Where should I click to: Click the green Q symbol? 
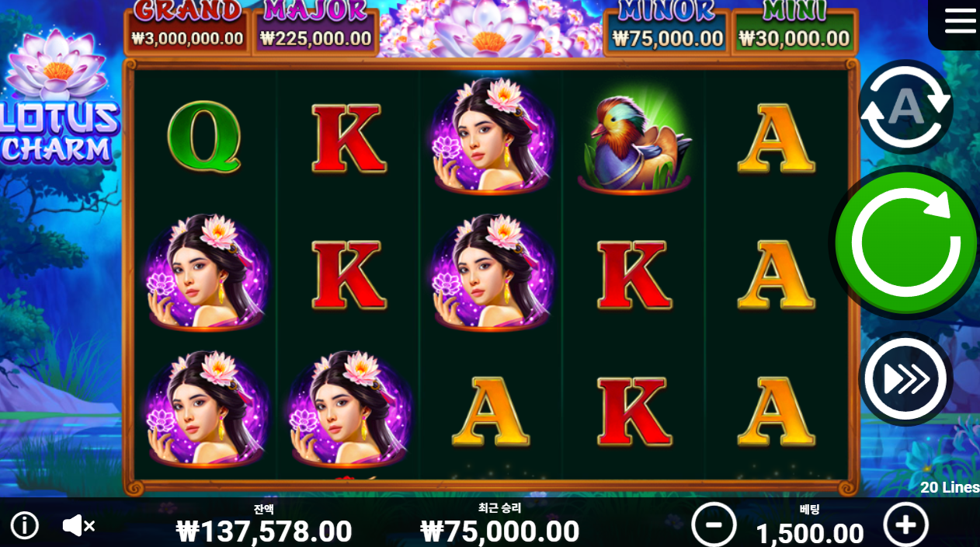click(204, 138)
